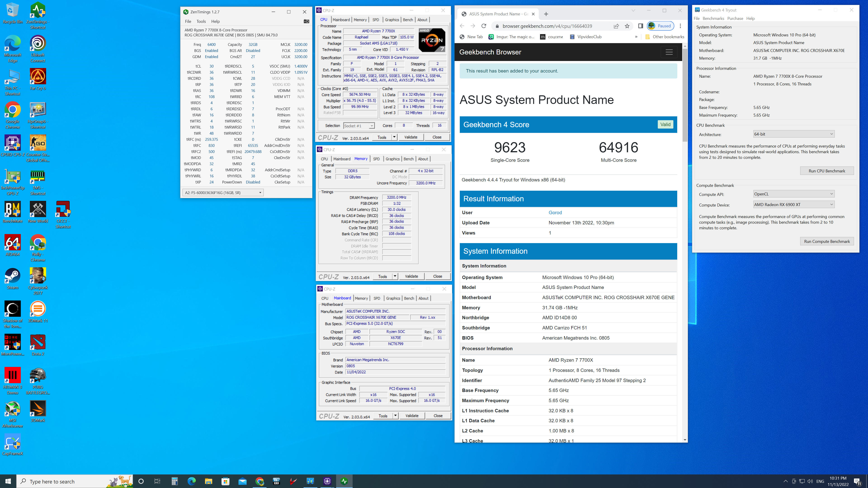Click the volume icon in the system tray
The height and width of the screenshot is (488, 868).
(x=810, y=481)
